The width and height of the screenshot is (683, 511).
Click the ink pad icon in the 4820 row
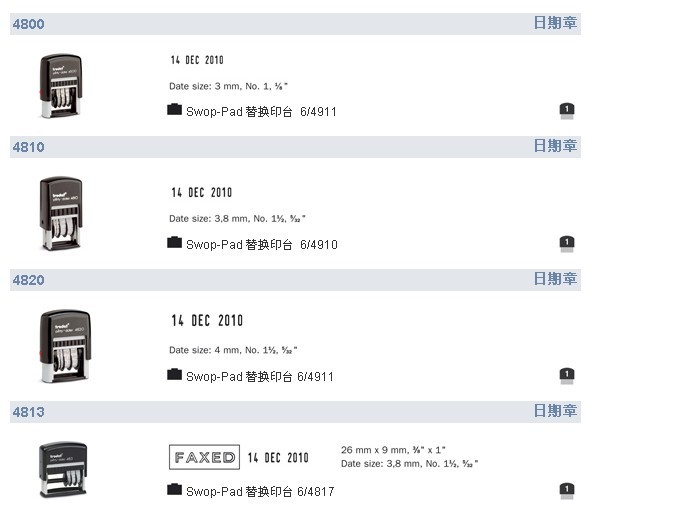[x=174, y=374]
